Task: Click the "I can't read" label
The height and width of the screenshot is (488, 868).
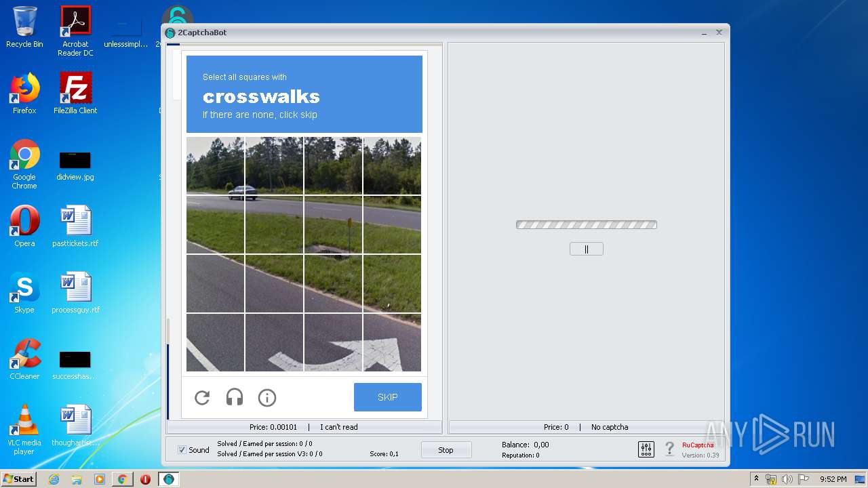Action: 339,427
